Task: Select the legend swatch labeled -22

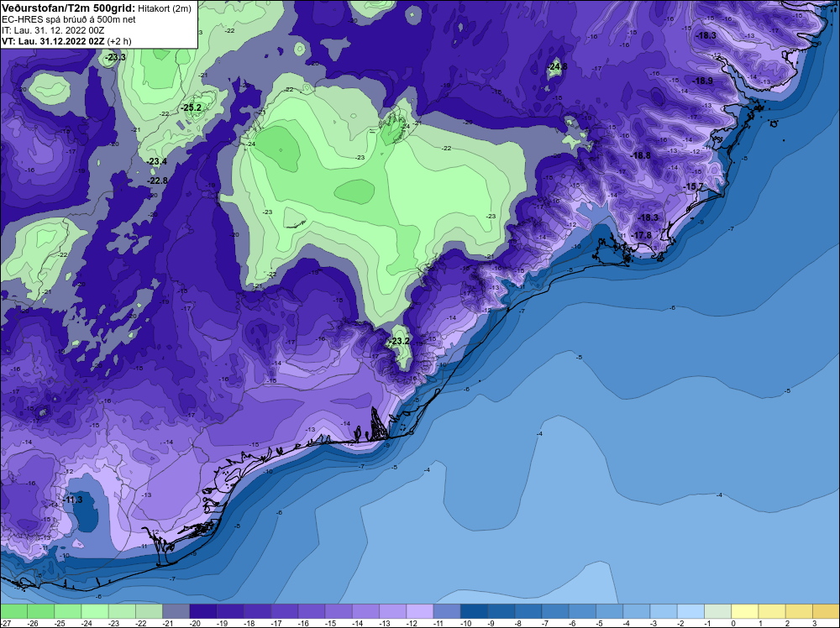Action: click(149, 611)
